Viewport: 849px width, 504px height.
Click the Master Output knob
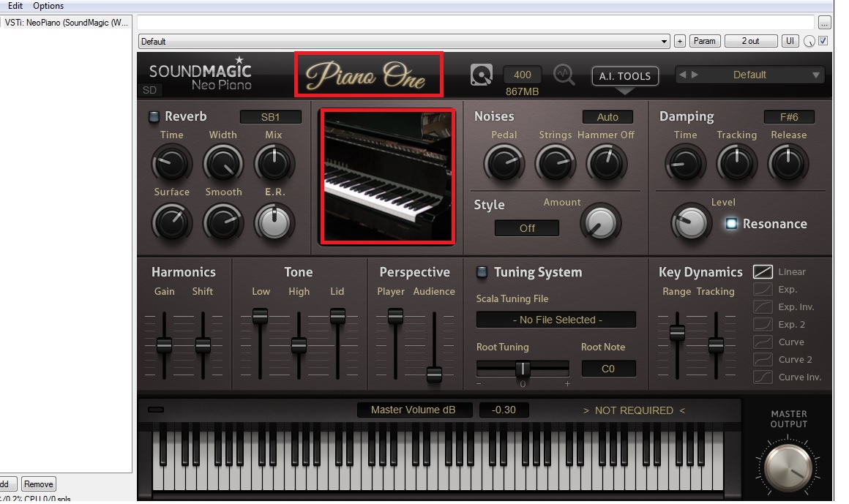click(x=788, y=468)
